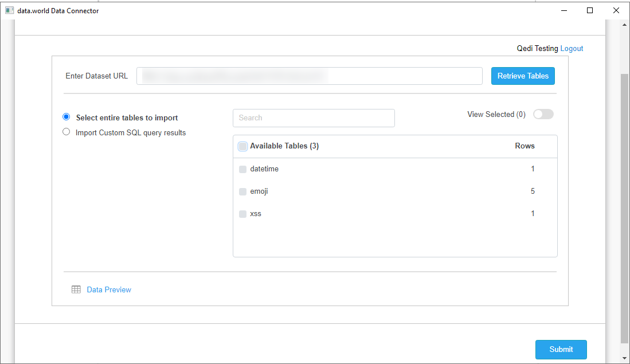Screen dimensions: 630x364
Task: Check the Available Tables select-all checkbox
Action: coord(243,146)
